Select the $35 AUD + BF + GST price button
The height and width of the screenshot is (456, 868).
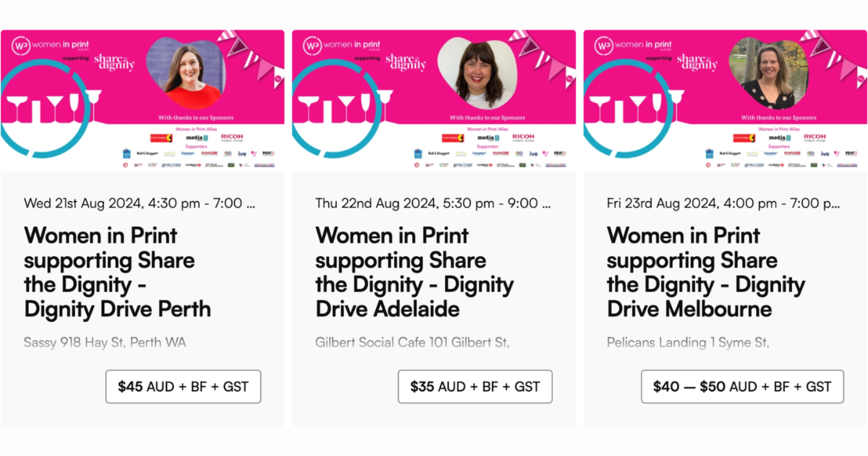[x=475, y=387]
